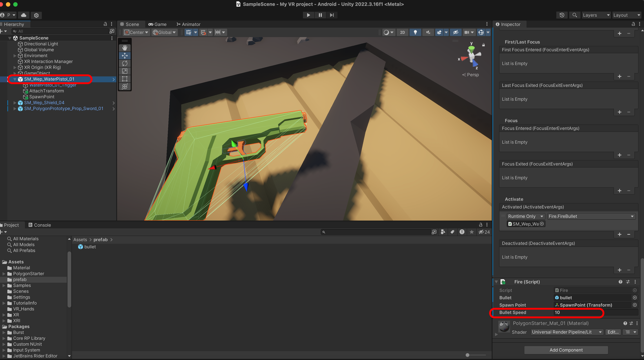Select the Rotate tool
This screenshot has height=360, width=644.
[x=125, y=63]
